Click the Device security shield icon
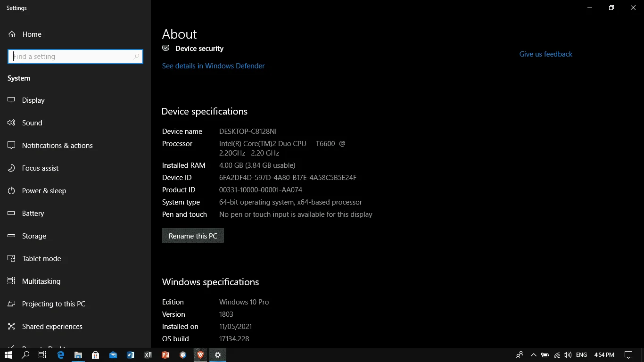 click(166, 48)
